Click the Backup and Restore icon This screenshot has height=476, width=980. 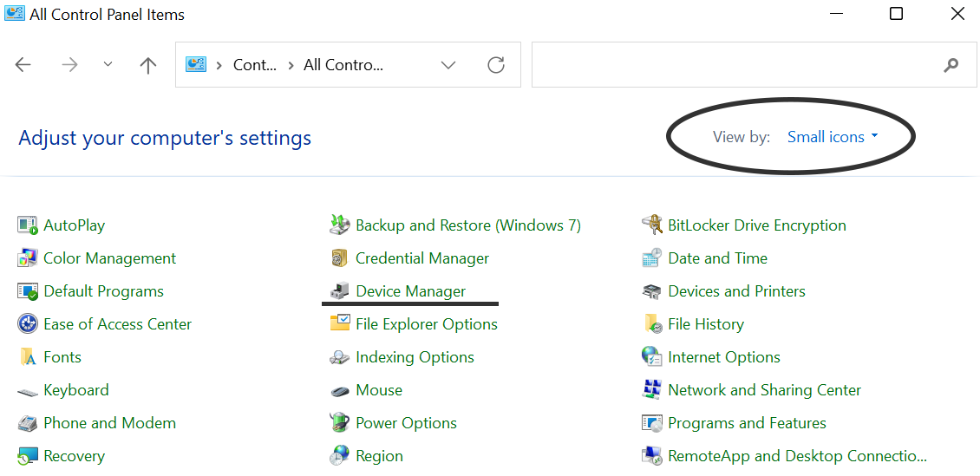pyautogui.click(x=339, y=225)
